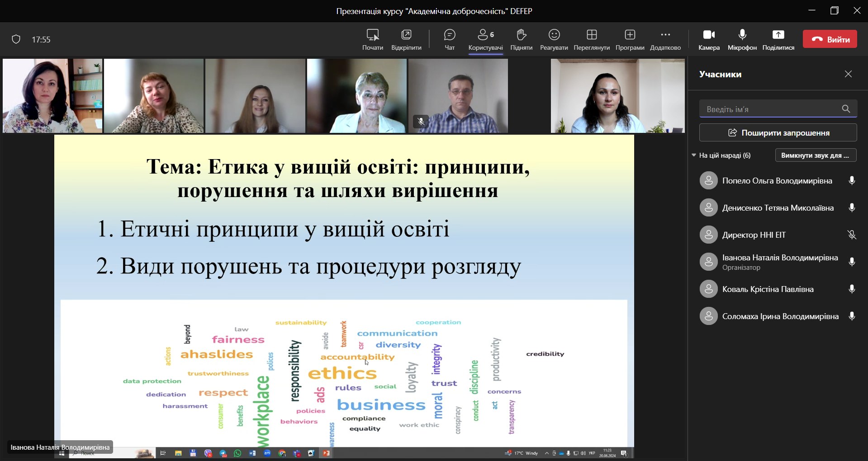Leave the meeting with Вийти
This screenshot has height=461, width=868.
click(830, 39)
